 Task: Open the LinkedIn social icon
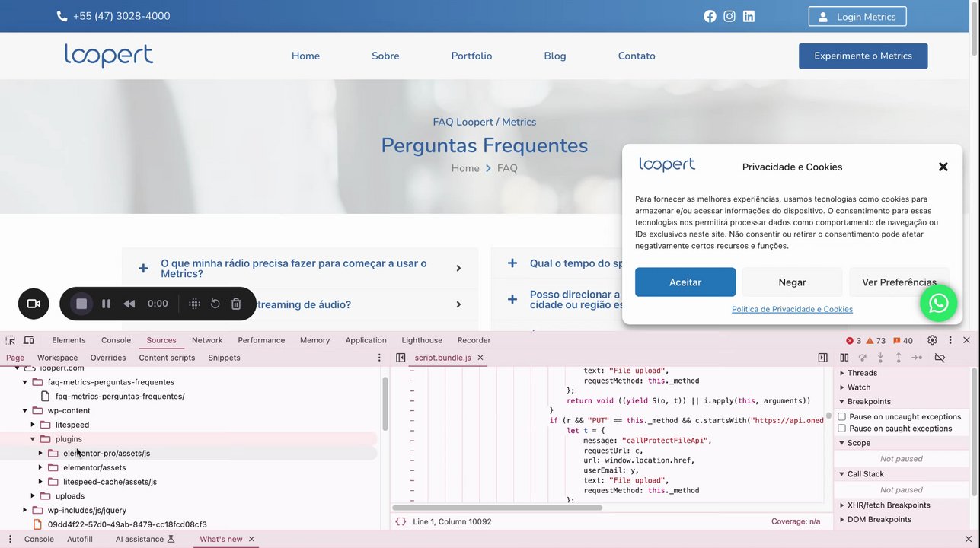(x=749, y=16)
